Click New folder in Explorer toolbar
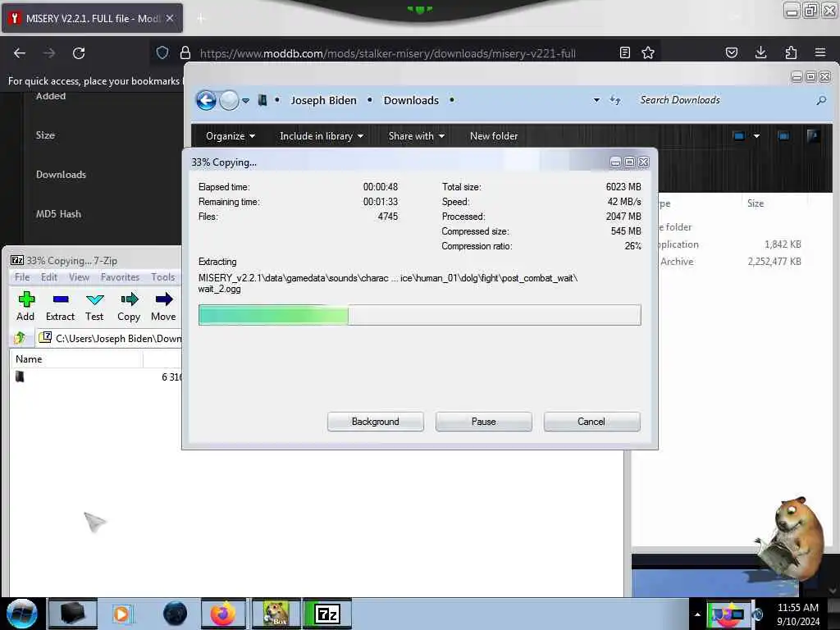The image size is (840, 630). (x=494, y=136)
